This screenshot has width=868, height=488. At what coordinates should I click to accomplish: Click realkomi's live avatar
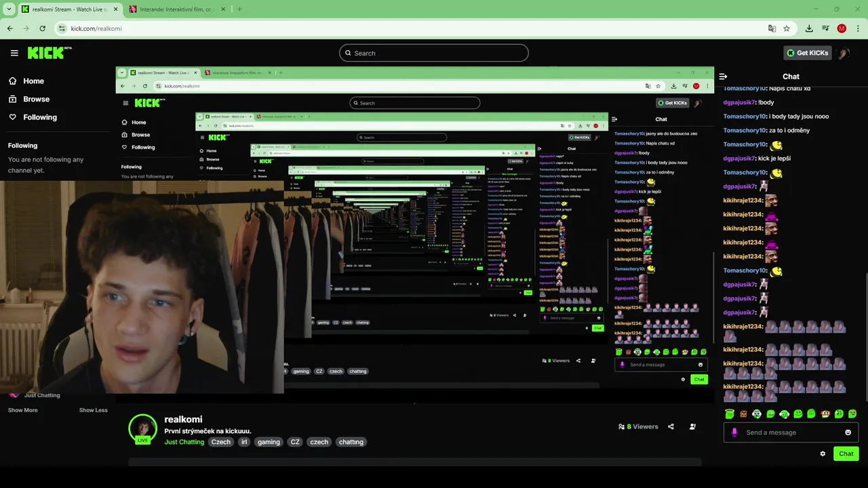(142, 428)
